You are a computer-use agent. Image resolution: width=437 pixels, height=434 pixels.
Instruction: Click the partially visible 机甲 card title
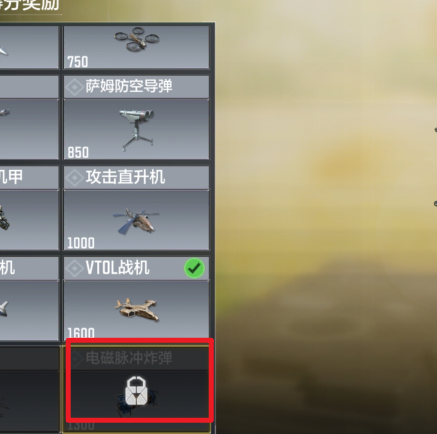tap(11, 177)
